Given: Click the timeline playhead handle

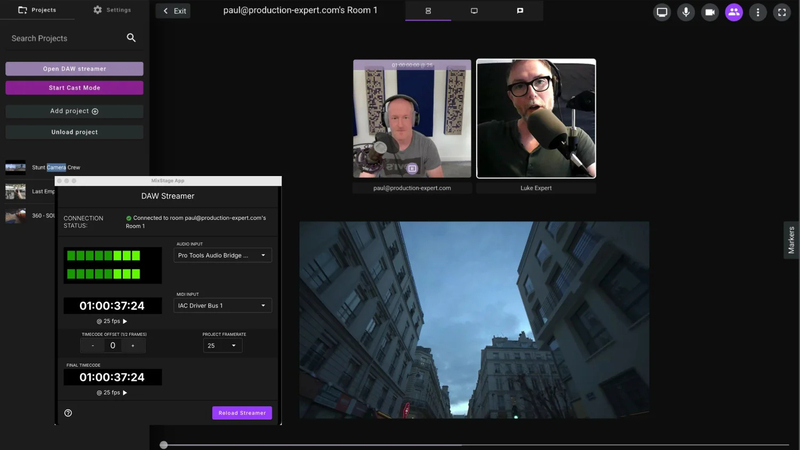Looking at the screenshot, I should tap(163, 445).
